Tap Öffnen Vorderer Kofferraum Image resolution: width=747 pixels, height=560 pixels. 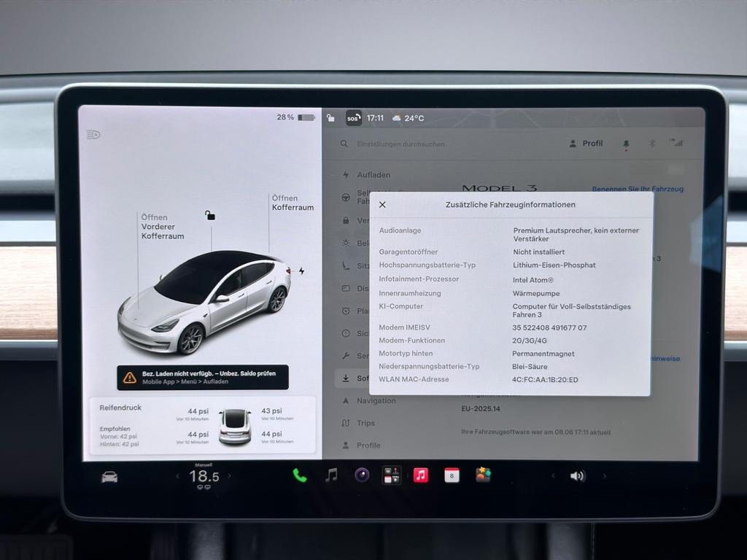163,227
